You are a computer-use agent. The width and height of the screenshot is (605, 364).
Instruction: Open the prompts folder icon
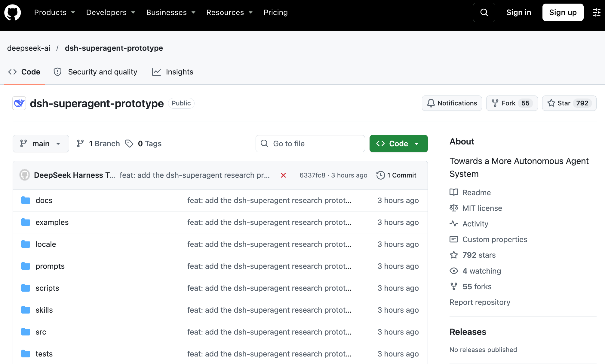point(26,266)
